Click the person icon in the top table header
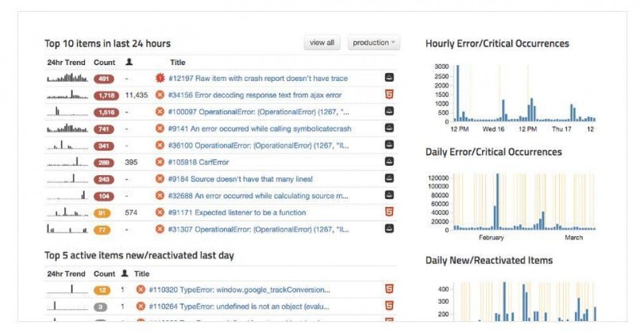Viewport: 644px width, 333px height. pyautogui.click(x=129, y=62)
